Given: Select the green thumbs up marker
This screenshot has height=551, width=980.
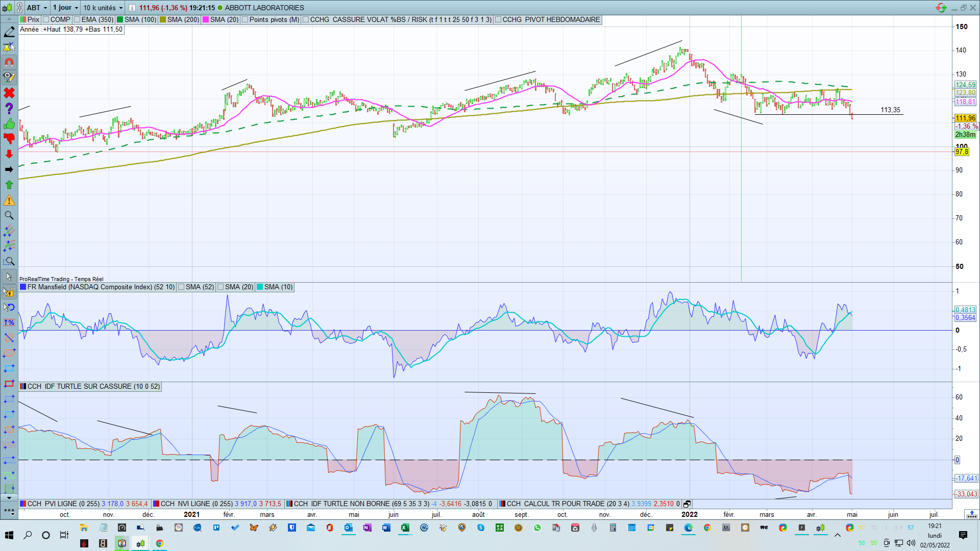Looking at the screenshot, I should click(9, 124).
